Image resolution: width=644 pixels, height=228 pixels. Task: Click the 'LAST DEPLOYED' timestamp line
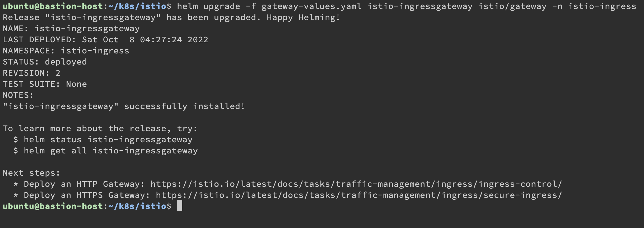(x=105, y=40)
